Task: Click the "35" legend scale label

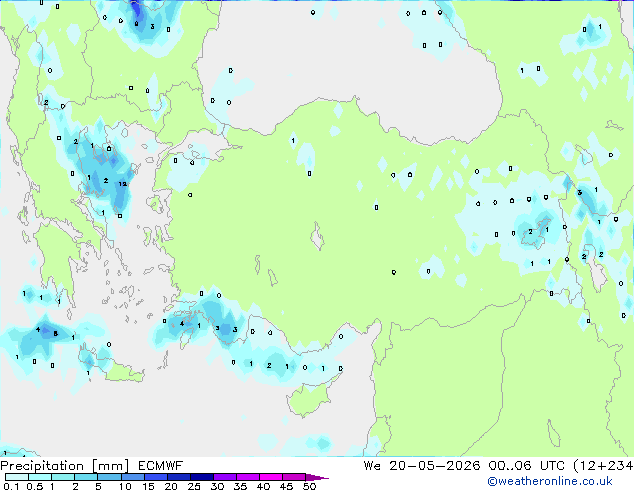Action: pos(241,486)
